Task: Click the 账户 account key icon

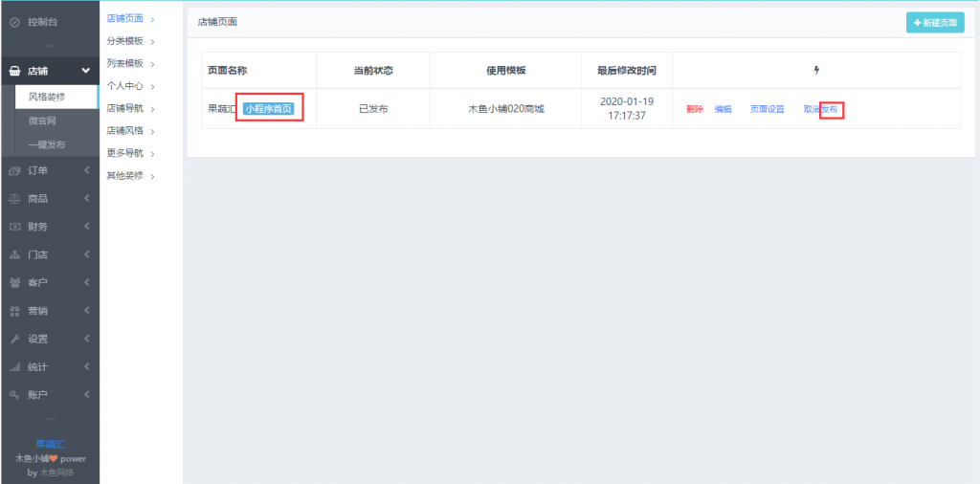Action: [x=14, y=395]
